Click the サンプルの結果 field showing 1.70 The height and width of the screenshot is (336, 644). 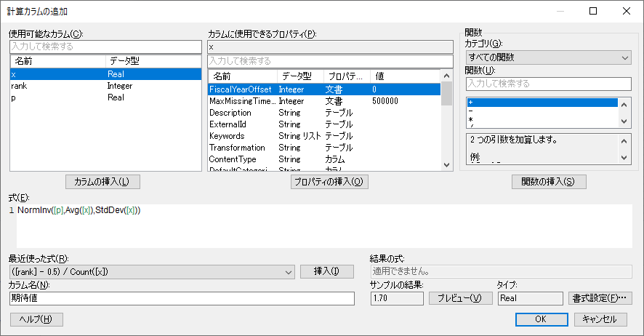click(x=397, y=298)
